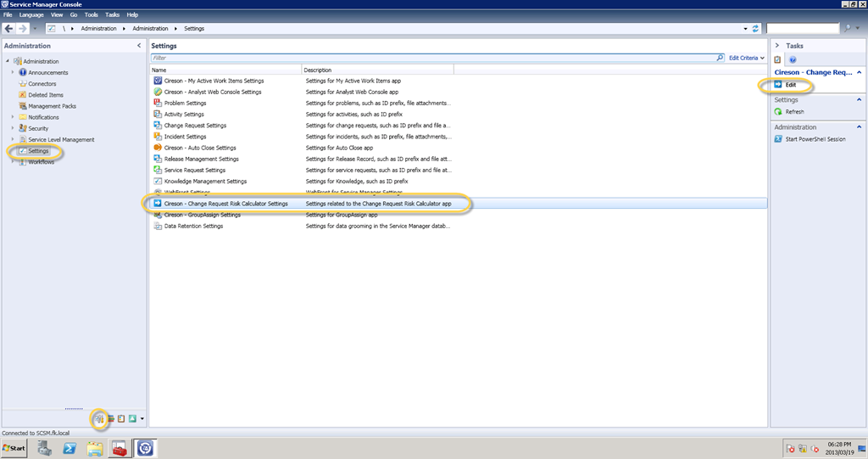The height and width of the screenshot is (459, 868).
Task: Expand the Announcements tree node
Action: click(x=13, y=73)
